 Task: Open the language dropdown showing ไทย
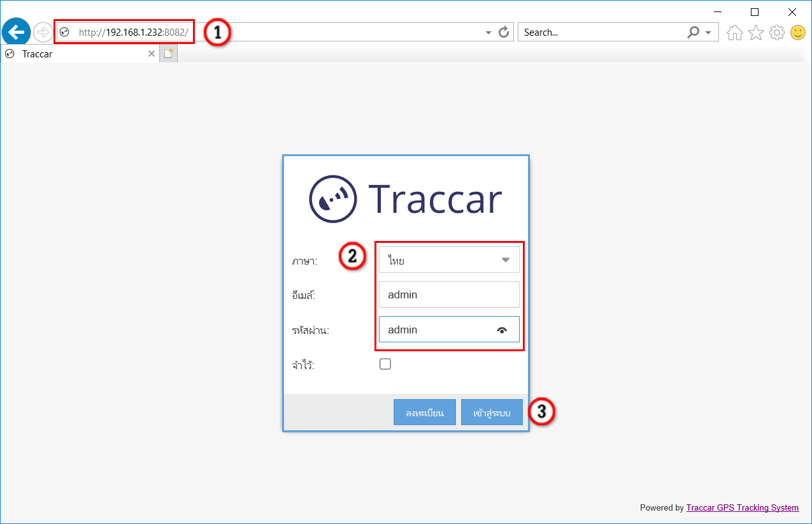pyautogui.click(x=449, y=260)
